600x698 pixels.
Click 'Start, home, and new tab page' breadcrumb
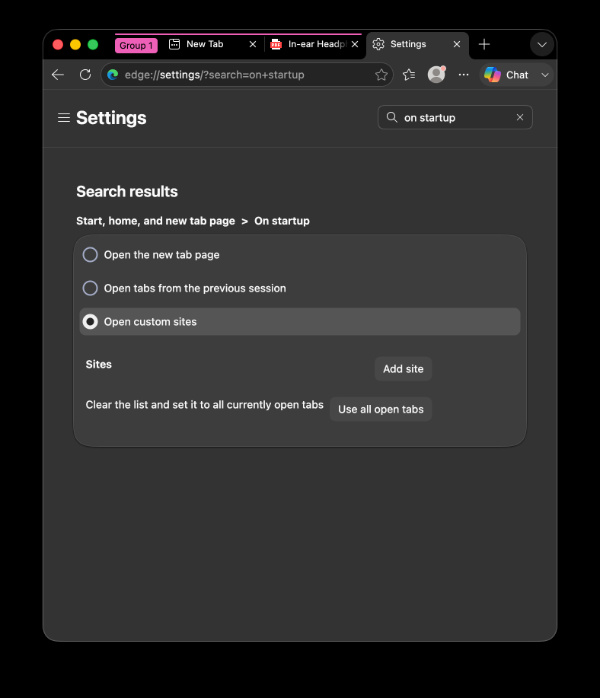[155, 221]
